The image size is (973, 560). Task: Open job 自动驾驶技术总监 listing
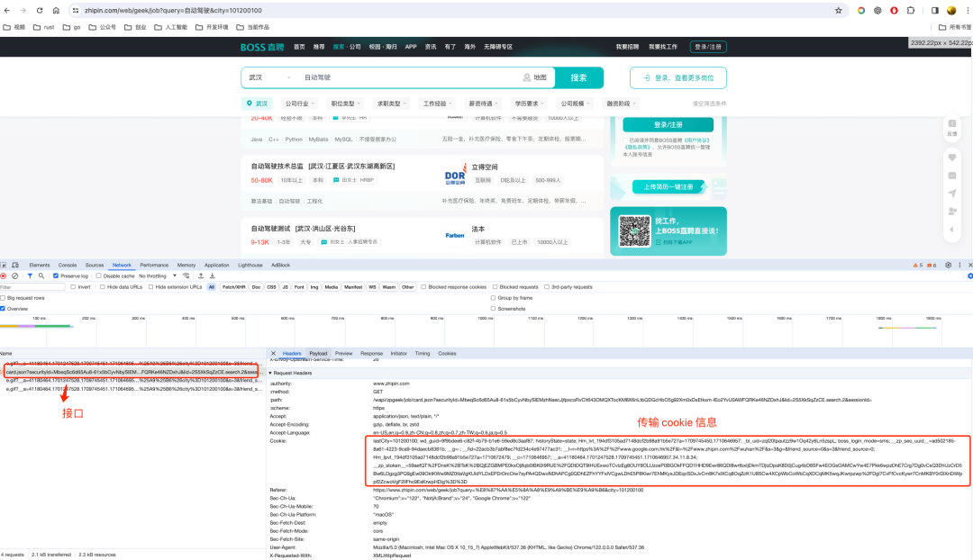(x=323, y=167)
